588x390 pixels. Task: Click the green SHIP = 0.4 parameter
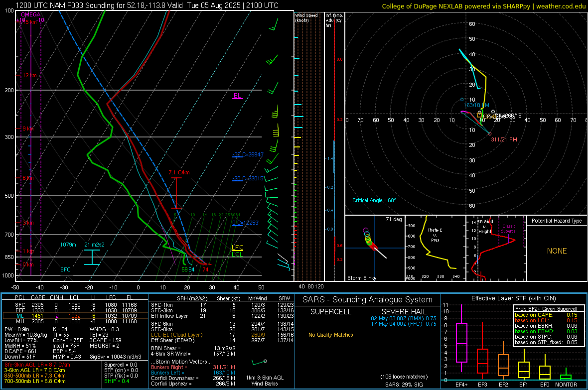pyautogui.click(x=117, y=381)
